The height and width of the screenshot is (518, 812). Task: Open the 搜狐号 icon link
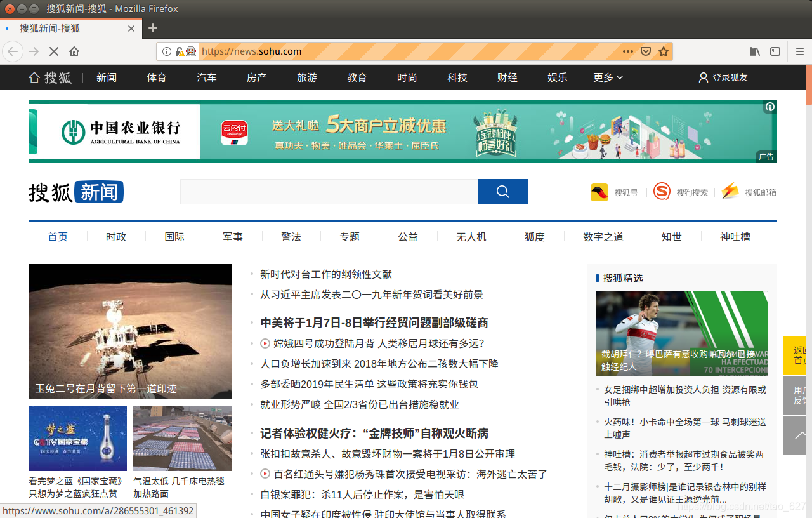coord(599,192)
